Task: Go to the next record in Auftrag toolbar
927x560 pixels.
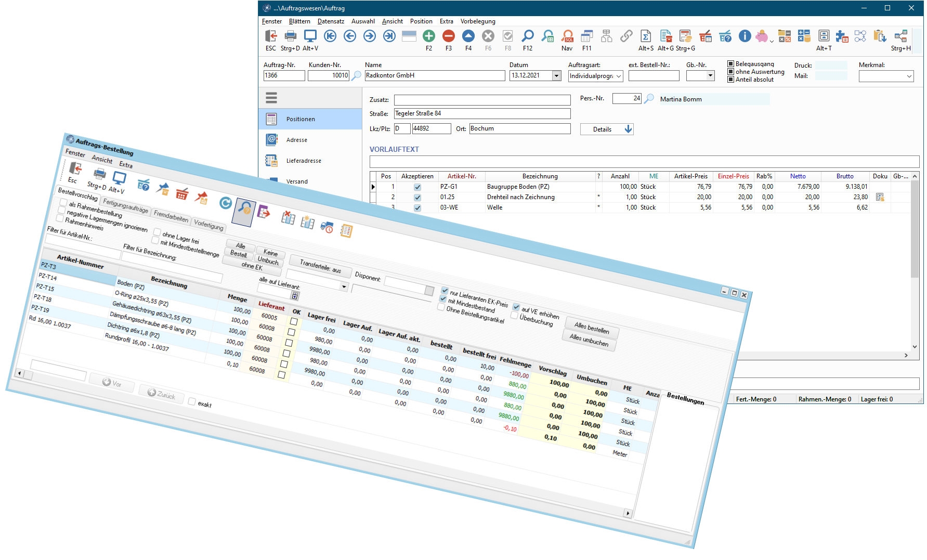Action: pos(370,36)
